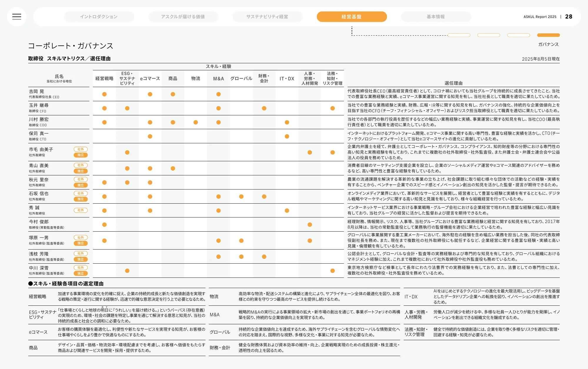The width and height of the screenshot is (588, 369).
Task: Click the eコマース dot for 保苅 真一
Action: point(150,136)
